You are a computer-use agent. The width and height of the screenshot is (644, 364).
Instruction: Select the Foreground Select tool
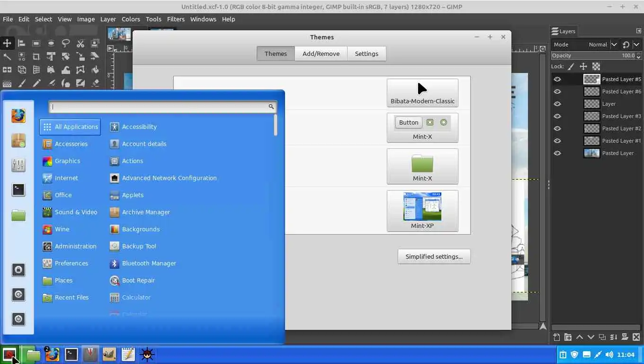point(95,43)
